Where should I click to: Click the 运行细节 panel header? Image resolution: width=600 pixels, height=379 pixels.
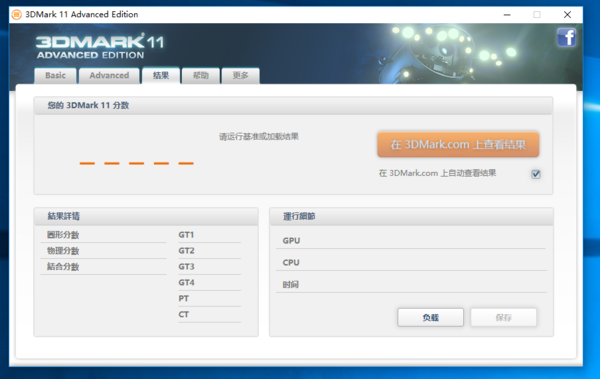click(x=411, y=216)
